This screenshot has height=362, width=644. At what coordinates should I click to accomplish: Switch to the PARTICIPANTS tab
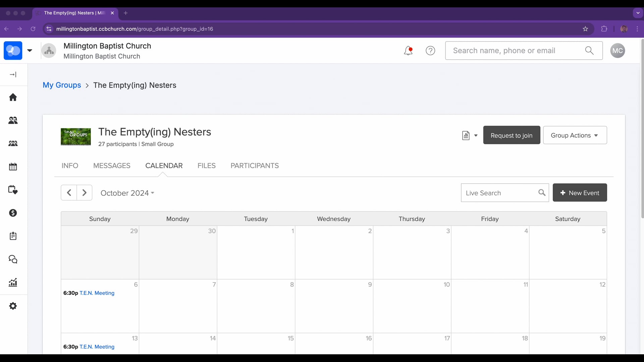(x=255, y=166)
